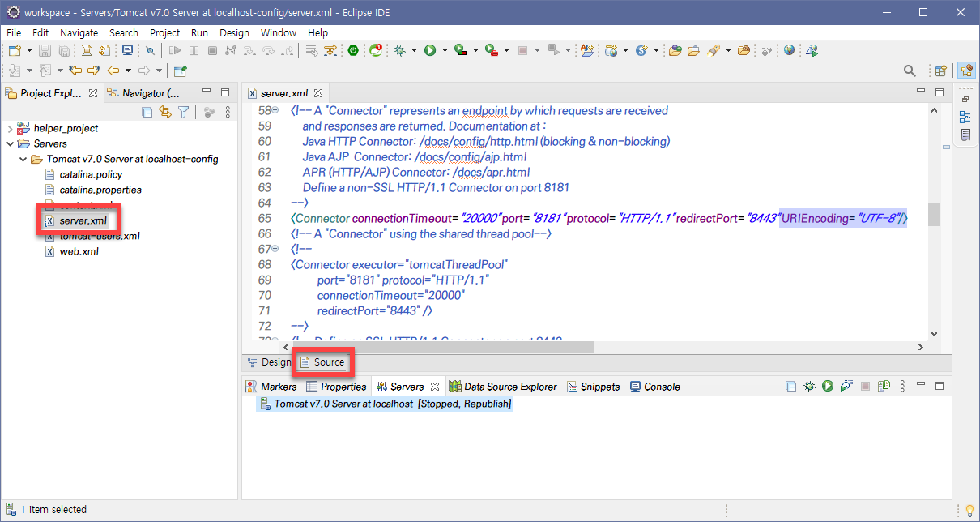Screen dimensions: 980x522
Task: Click Skip All Breakpoints icon
Action: tap(151, 50)
